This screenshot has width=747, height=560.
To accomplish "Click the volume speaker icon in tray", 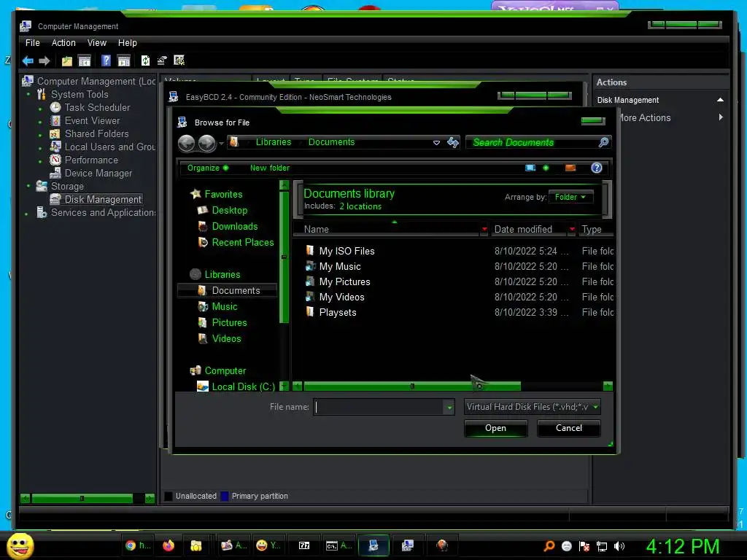I will 619,545.
